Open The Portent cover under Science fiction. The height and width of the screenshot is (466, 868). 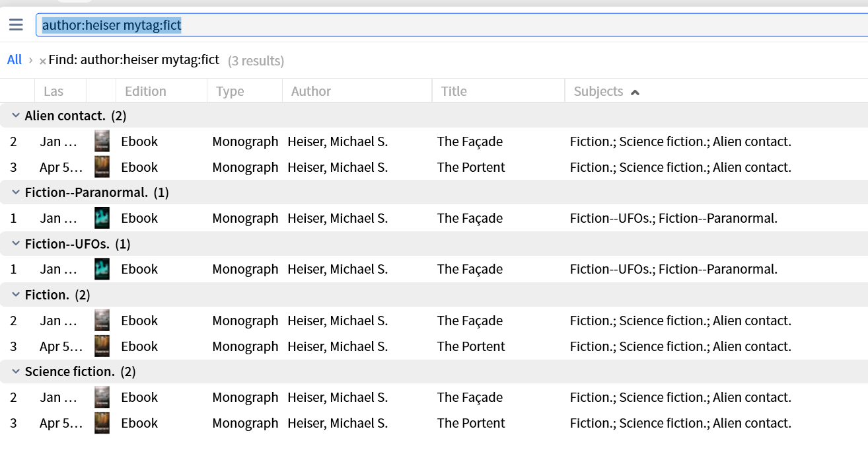102,423
